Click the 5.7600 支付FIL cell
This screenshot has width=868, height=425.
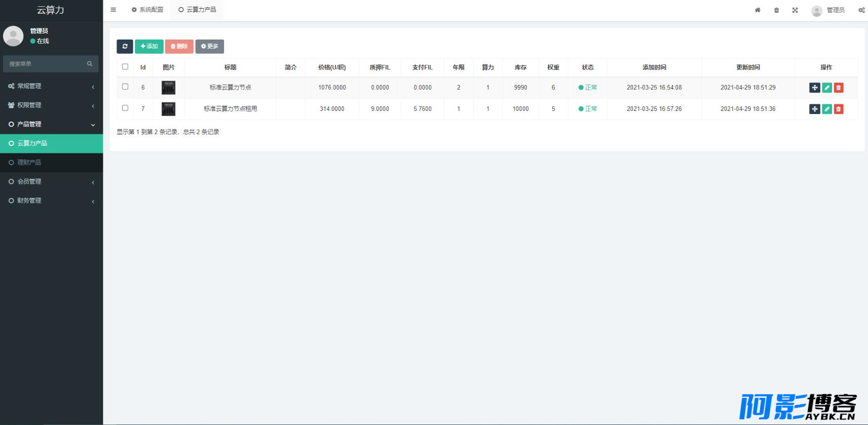423,109
